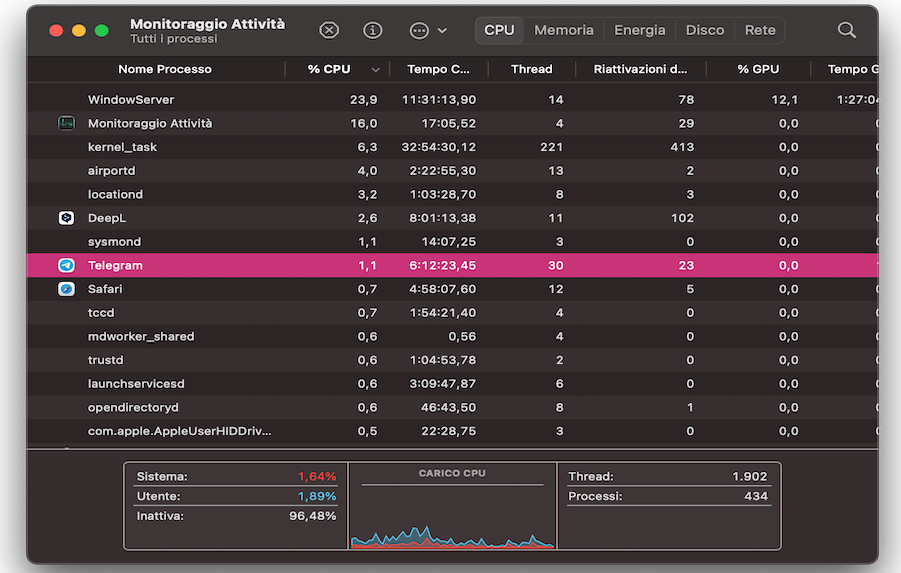Click the Monitoraggio Attività row icon

point(66,123)
